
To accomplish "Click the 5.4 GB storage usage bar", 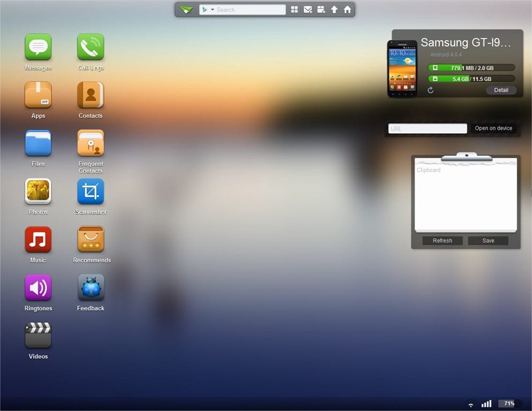I will (472, 79).
